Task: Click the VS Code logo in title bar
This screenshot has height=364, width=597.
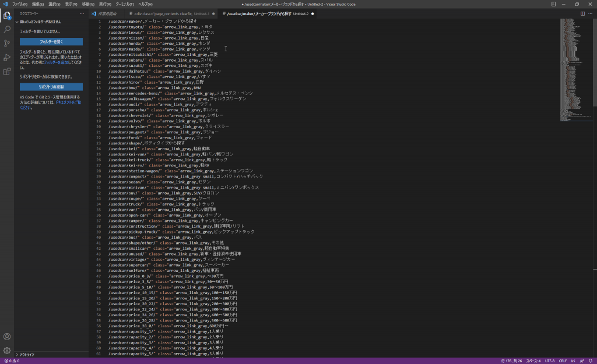Action: (5, 4)
